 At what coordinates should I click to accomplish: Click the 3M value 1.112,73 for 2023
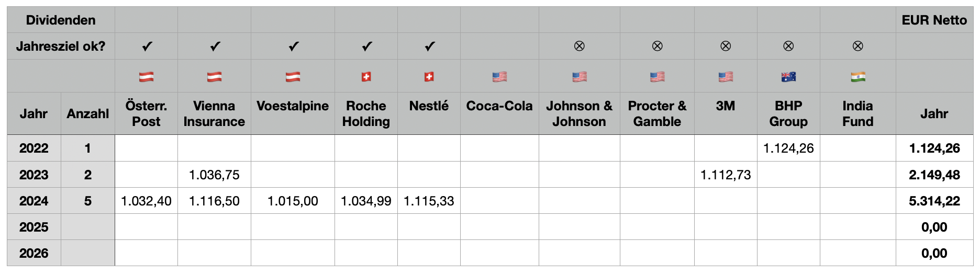726,175
